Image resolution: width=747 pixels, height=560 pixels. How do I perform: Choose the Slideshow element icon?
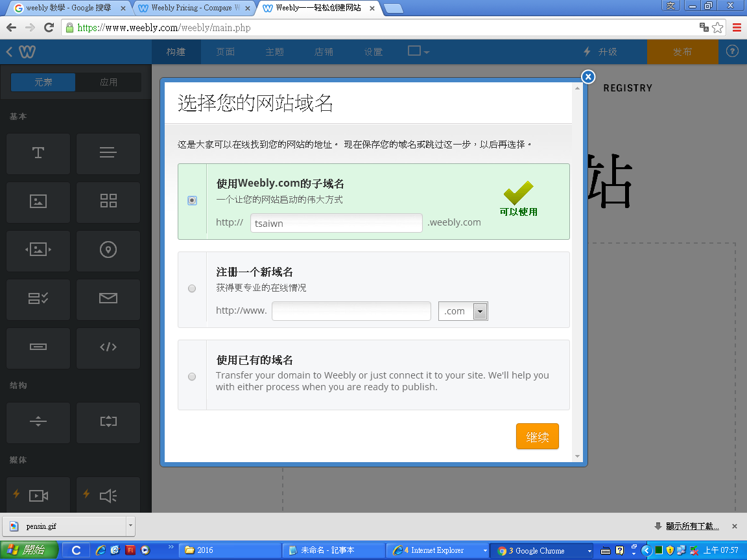[x=38, y=250]
